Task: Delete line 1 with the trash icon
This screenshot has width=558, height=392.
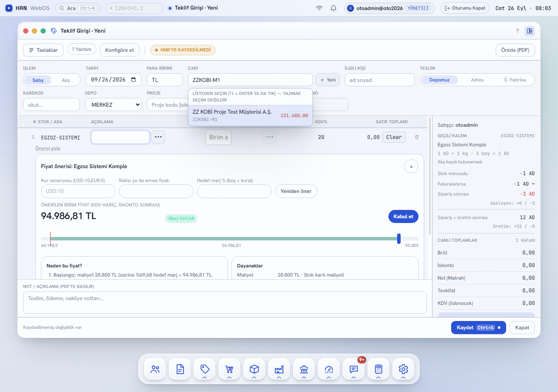Action: (x=417, y=137)
